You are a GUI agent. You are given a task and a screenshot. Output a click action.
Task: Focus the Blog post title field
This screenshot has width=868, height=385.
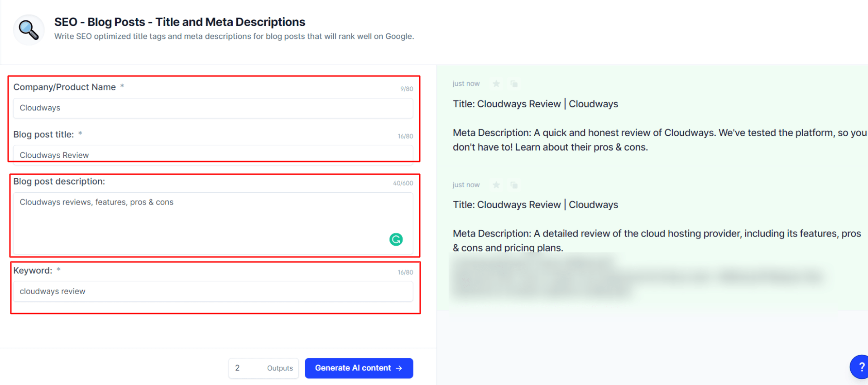(x=213, y=155)
